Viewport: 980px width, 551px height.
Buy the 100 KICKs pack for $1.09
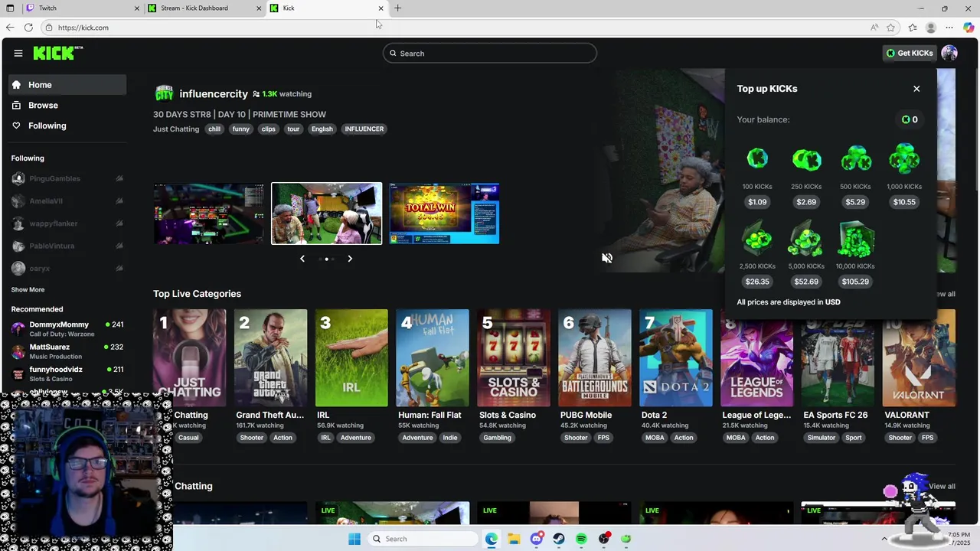(757, 202)
